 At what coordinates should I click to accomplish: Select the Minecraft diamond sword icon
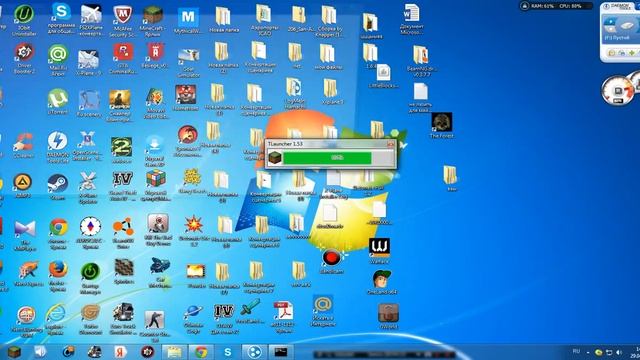tap(250, 307)
